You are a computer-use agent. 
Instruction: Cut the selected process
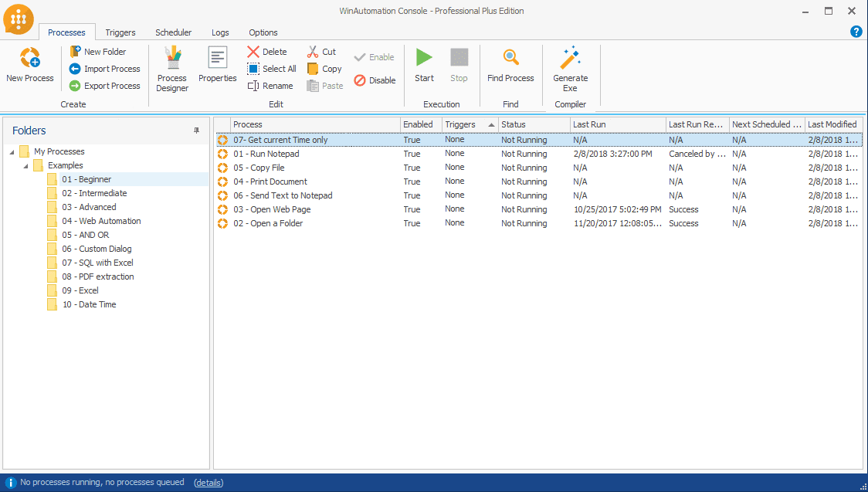pyautogui.click(x=321, y=52)
